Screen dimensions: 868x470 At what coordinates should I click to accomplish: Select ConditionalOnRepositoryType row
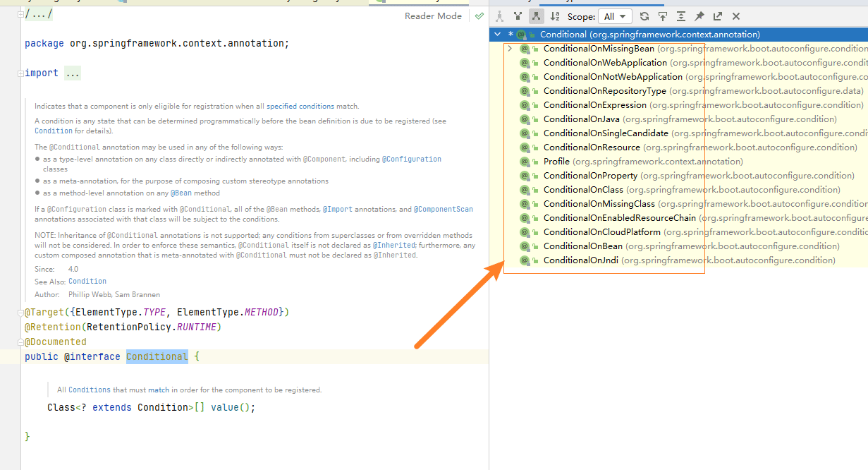(x=678, y=91)
